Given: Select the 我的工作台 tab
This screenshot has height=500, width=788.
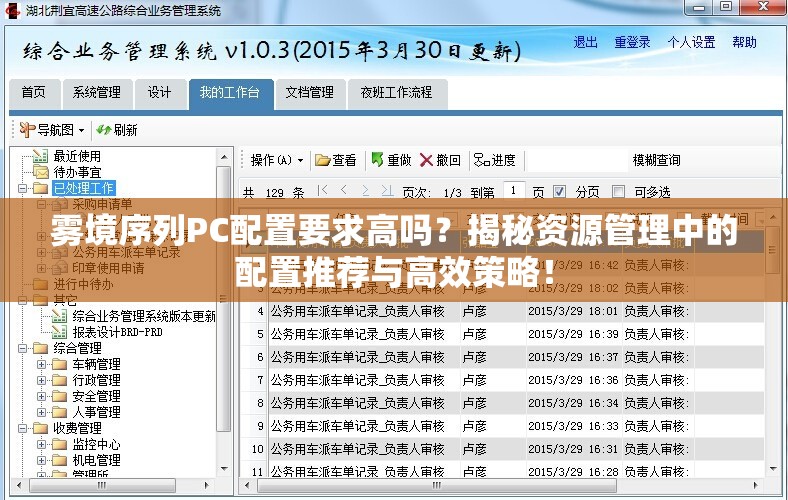Looking at the screenshot, I should 230,93.
